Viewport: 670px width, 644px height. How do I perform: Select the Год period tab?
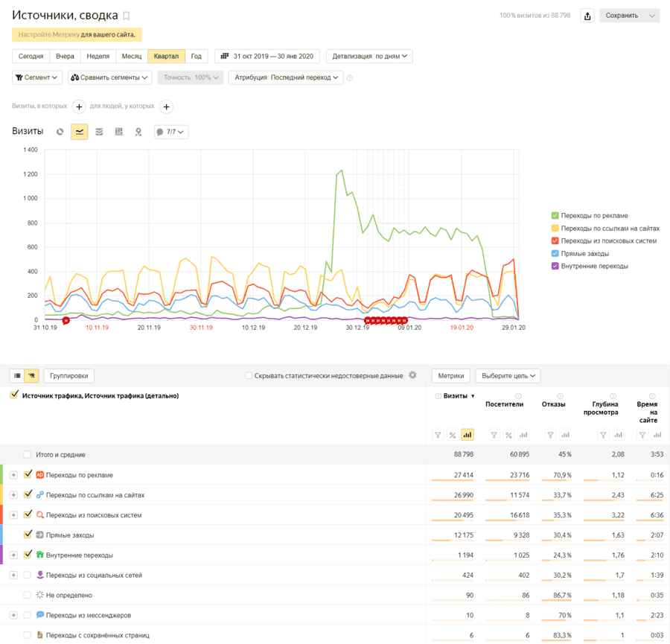[x=196, y=57]
